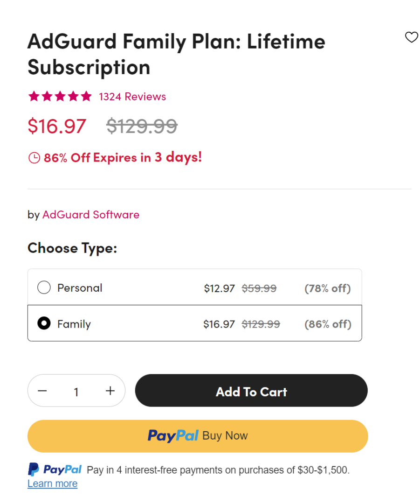Open PayPal Learn more link

(52, 483)
